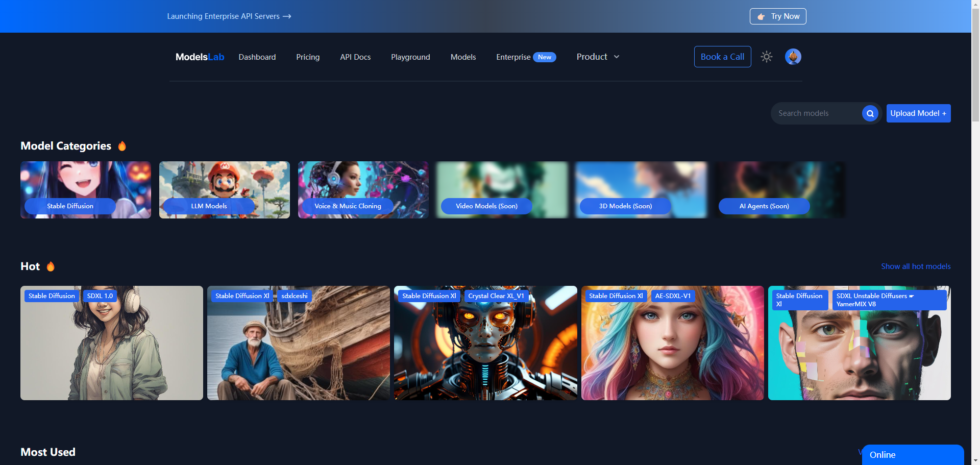Select the Stable Diffusion category card
The width and height of the screenshot is (980, 465).
point(86,190)
